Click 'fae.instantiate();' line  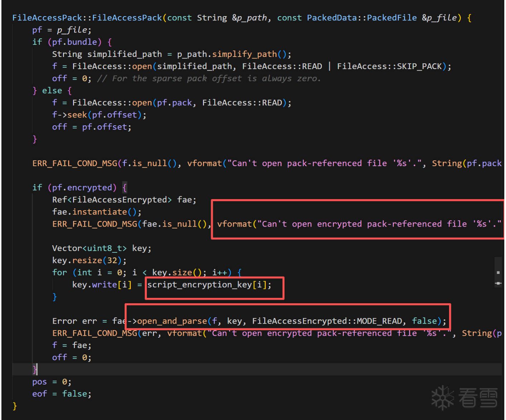(97, 212)
